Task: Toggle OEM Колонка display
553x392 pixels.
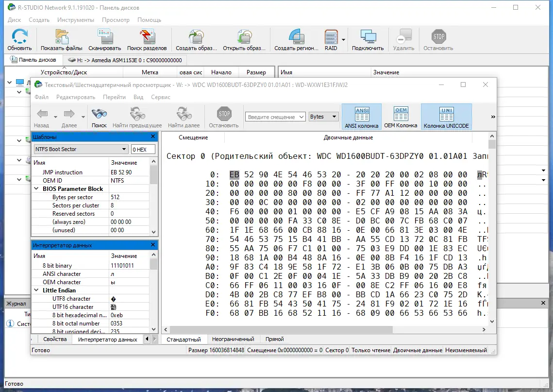Action: 401,117
